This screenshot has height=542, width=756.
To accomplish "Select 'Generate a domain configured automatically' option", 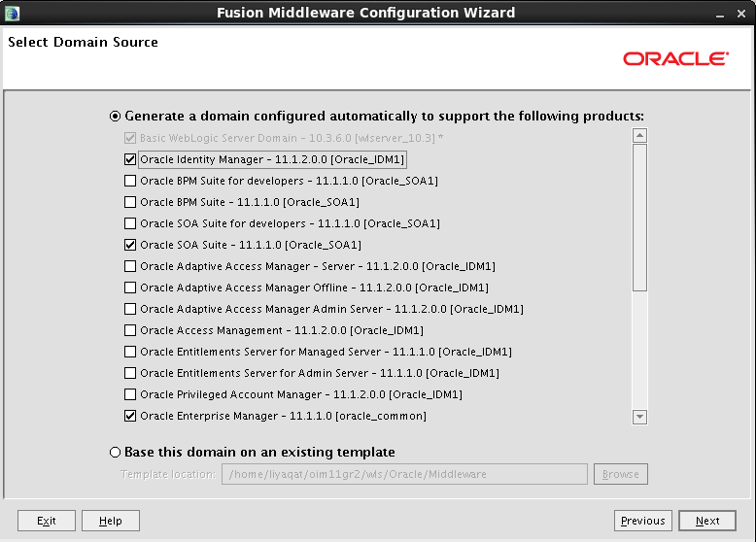I will pyautogui.click(x=116, y=116).
